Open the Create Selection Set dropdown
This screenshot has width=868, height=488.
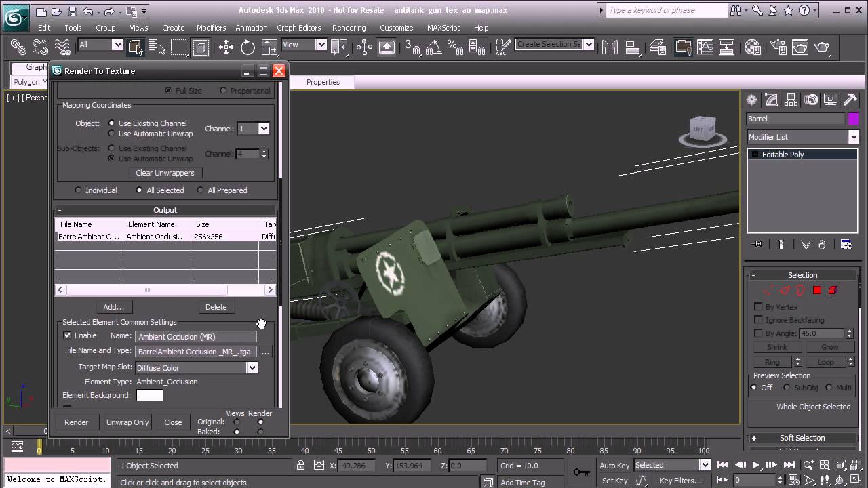click(588, 44)
